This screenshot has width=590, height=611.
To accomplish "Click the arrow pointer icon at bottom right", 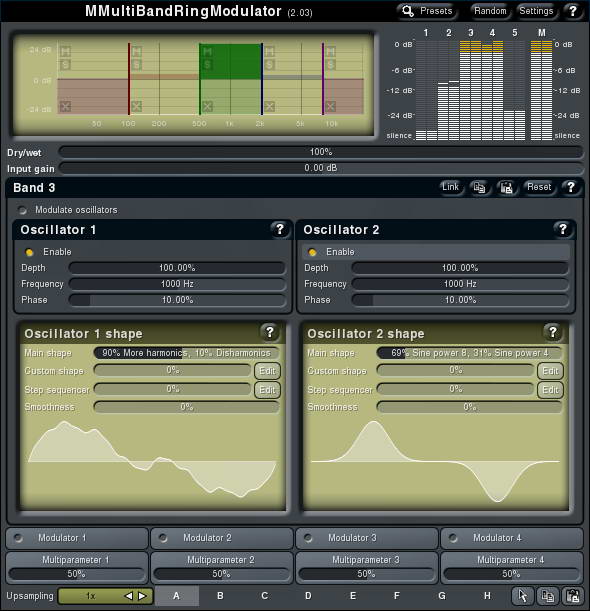I will [523, 596].
